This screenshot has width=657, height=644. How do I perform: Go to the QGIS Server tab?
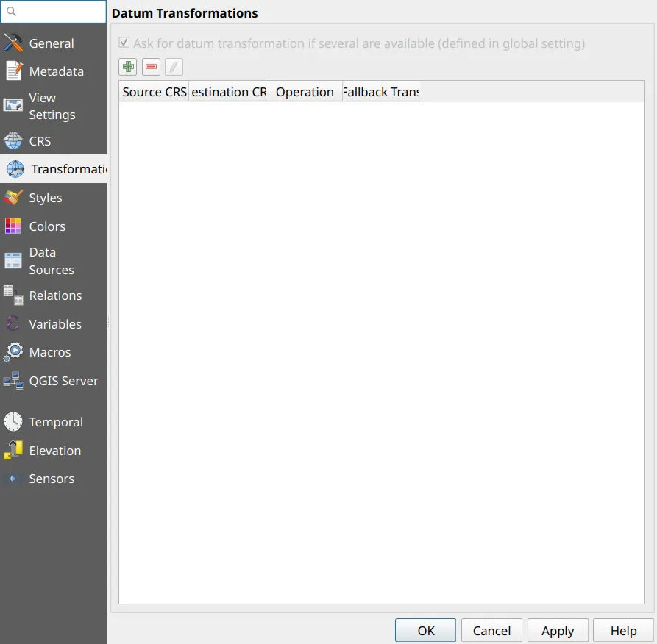53,381
